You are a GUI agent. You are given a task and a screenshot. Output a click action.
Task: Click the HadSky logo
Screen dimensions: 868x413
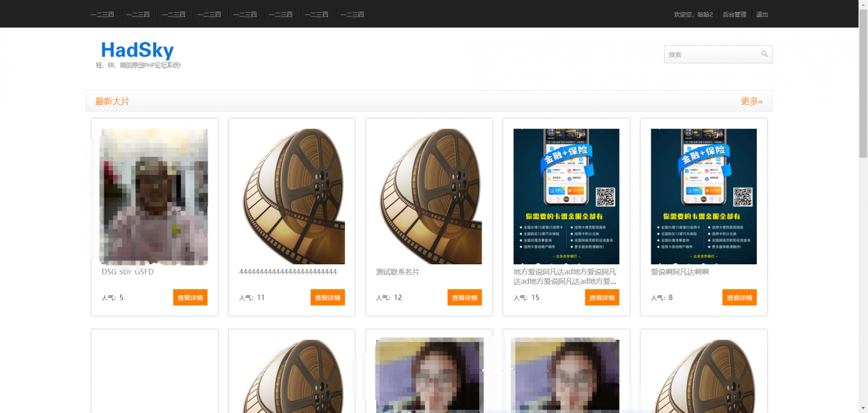click(x=137, y=50)
